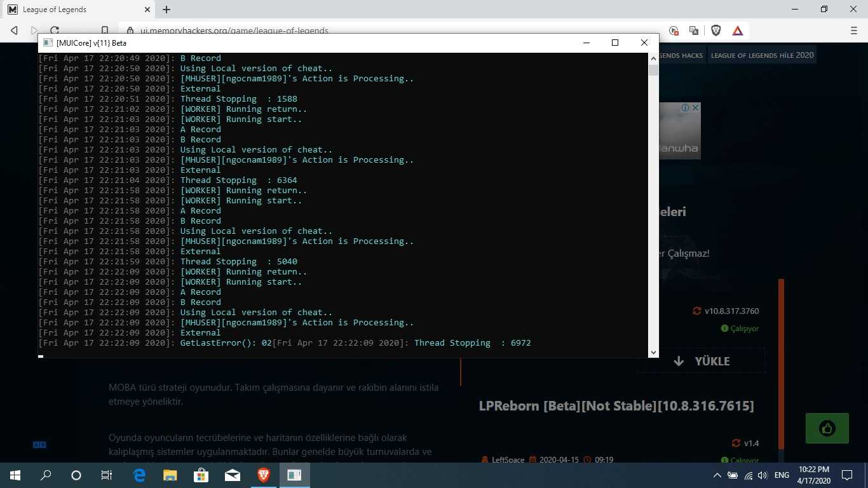868x488 pixels.
Task: Open the Mail app from the taskbar
Action: (232, 475)
